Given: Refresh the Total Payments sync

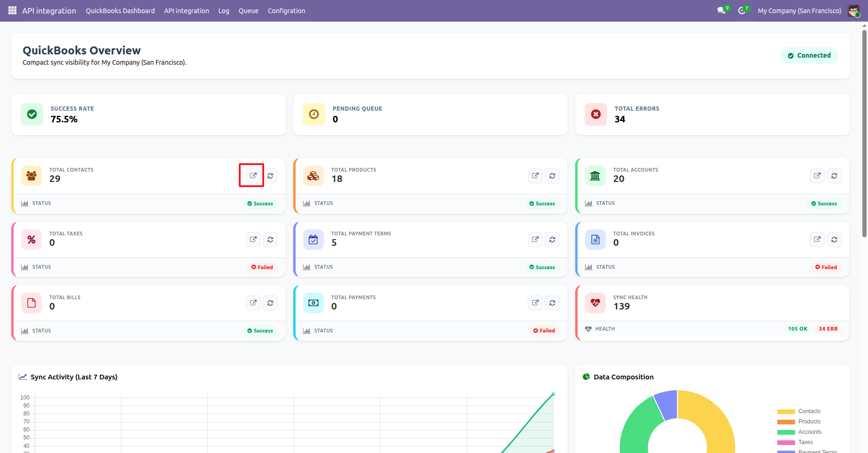Looking at the screenshot, I should click(552, 303).
